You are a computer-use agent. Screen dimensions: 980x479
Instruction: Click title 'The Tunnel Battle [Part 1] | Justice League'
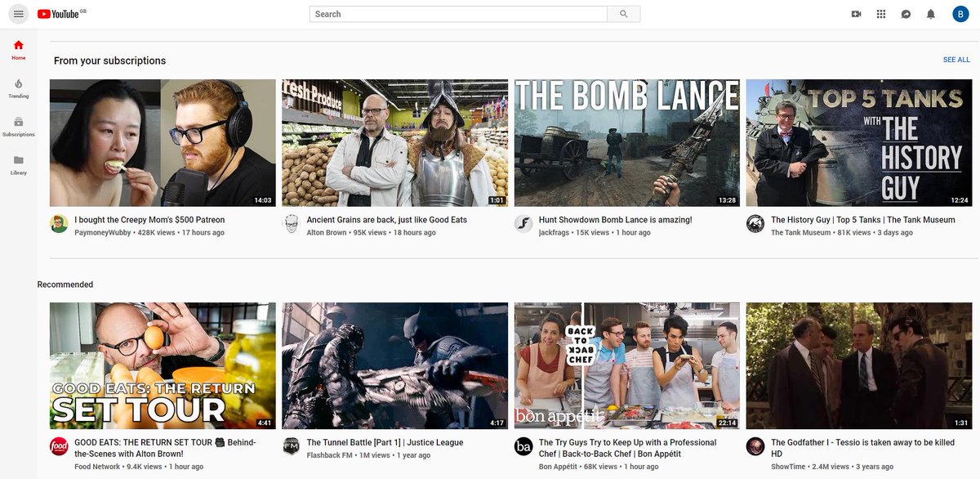pos(385,442)
